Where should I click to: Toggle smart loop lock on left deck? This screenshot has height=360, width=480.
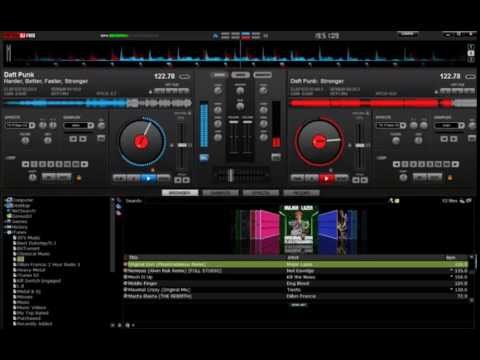(79, 178)
